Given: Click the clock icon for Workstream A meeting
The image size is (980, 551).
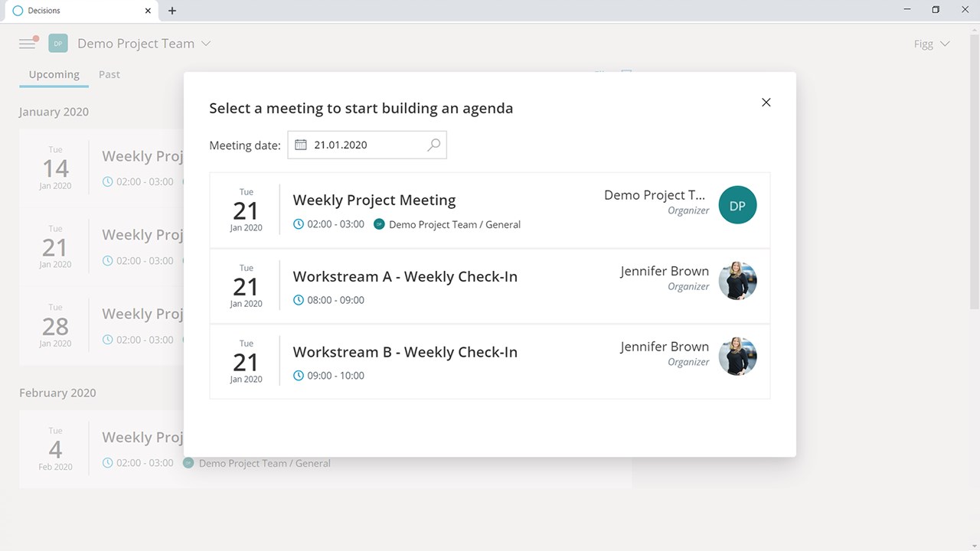Looking at the screenshot, I should point(299,300).
